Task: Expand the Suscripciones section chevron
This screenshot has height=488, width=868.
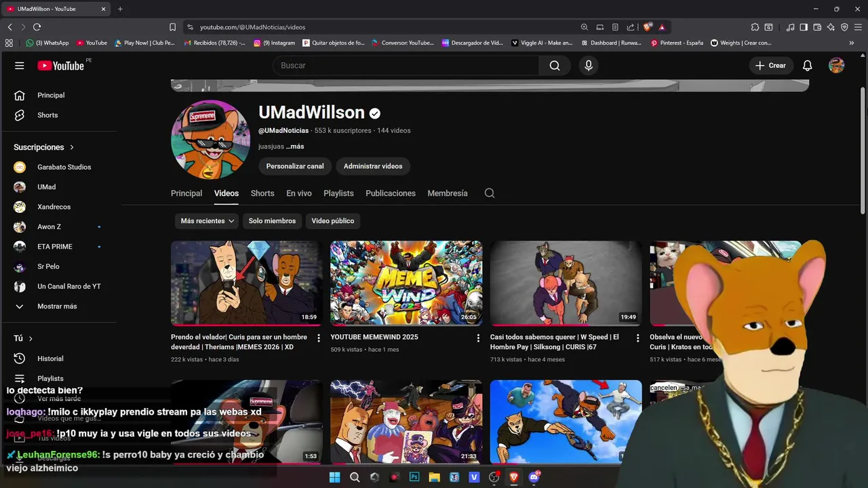Action: [x=72, y=147]
